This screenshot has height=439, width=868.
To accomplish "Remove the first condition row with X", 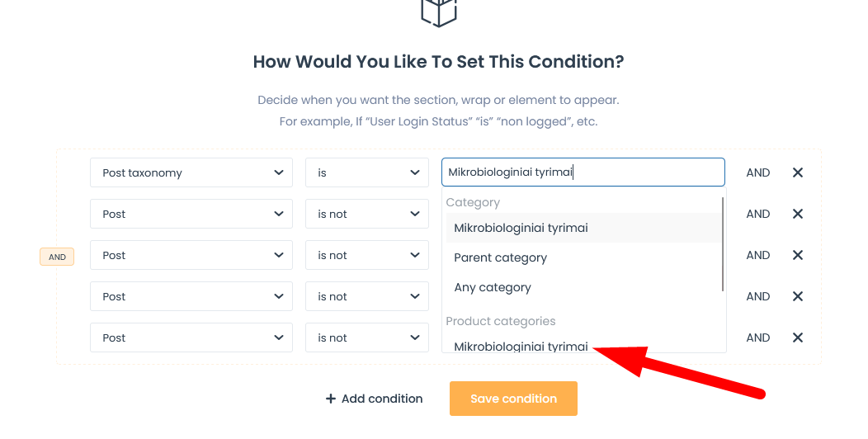I will (798, 172).
